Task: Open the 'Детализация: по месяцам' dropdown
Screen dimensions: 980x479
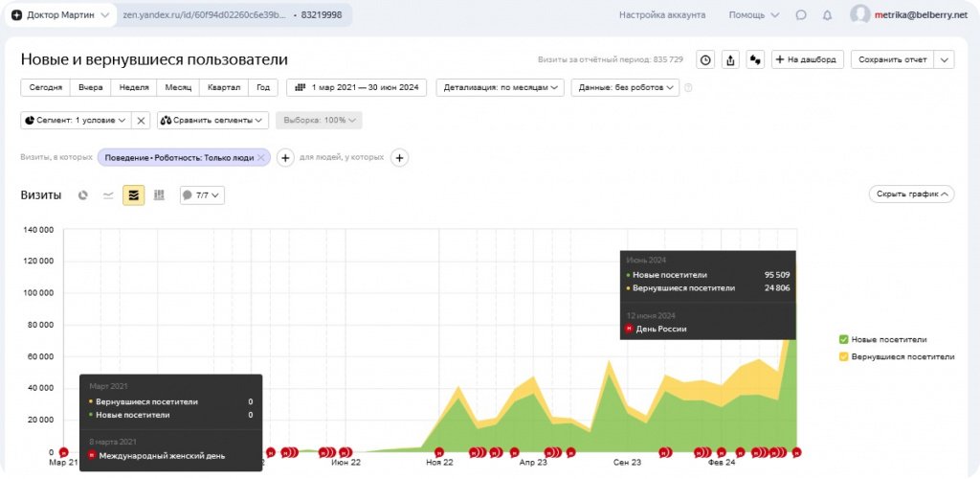Action: tap(501, 87)
